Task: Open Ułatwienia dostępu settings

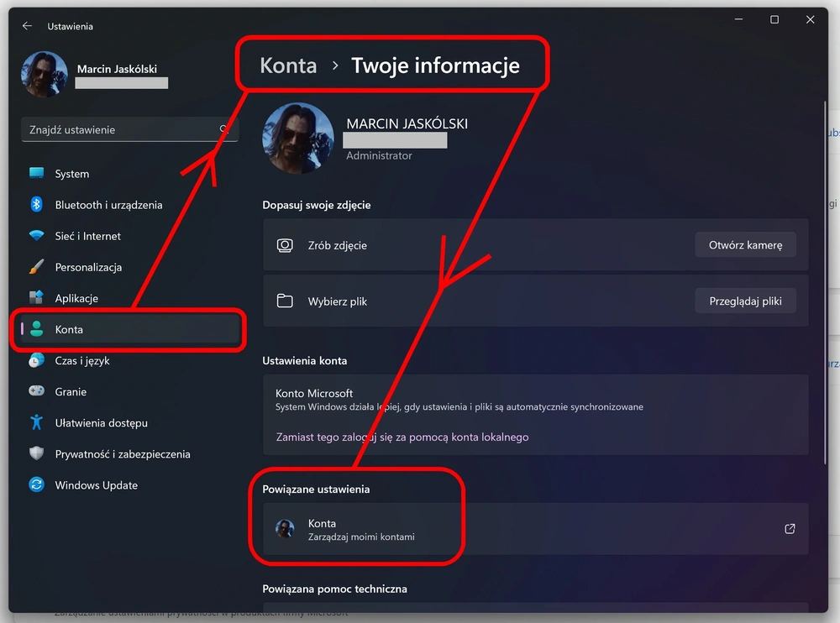Action: [x=129, y=422]
